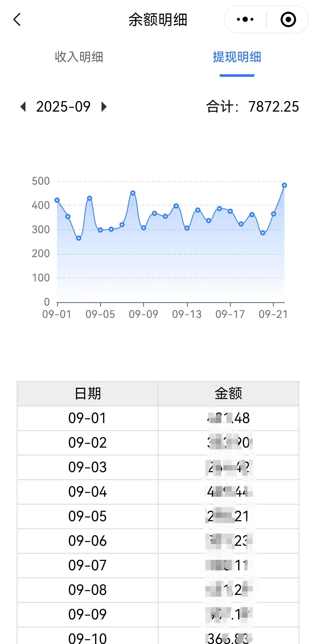Go to previous month arrow
Image resolution: width=316 pixels, height=644 pixels.
[23, 107]
